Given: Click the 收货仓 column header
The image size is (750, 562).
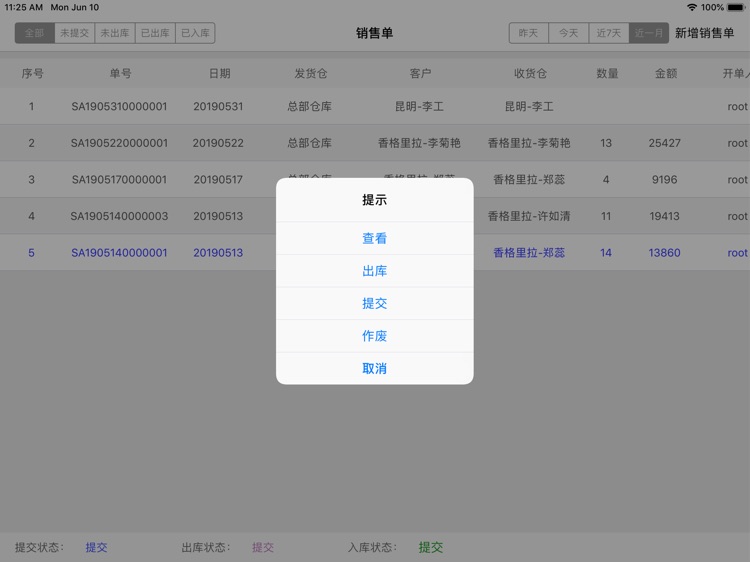Looking at the screenshot, I should click(x=530, y=73).
